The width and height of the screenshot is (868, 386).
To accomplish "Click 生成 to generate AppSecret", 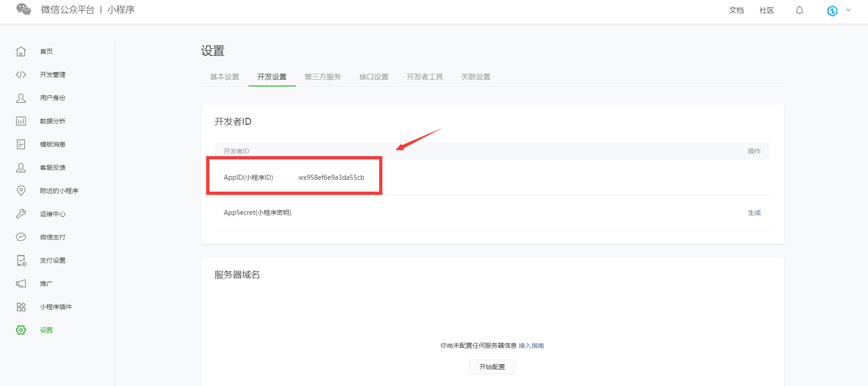I will 754,213.
